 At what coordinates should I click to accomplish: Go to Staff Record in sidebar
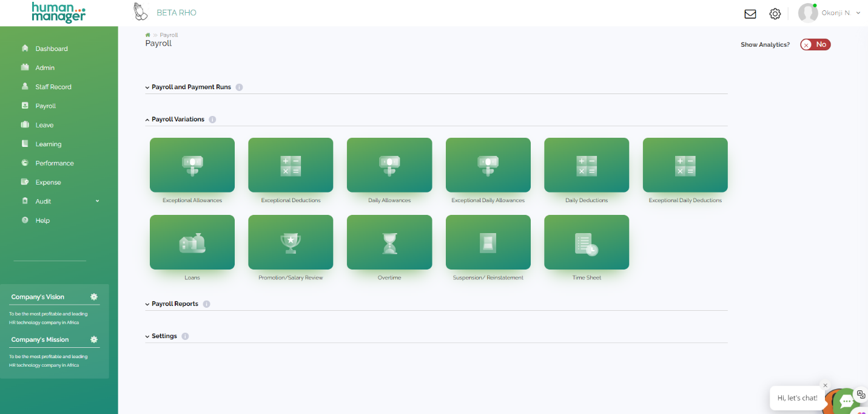[x=53, y=87]
